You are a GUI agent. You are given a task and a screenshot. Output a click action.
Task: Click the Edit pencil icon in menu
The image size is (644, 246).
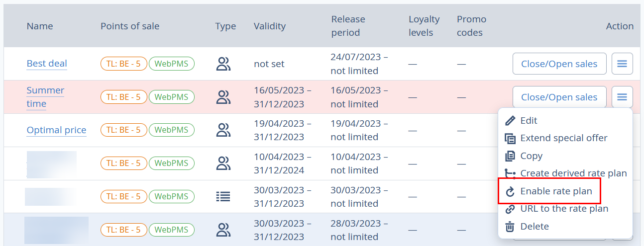click(510, 121)
